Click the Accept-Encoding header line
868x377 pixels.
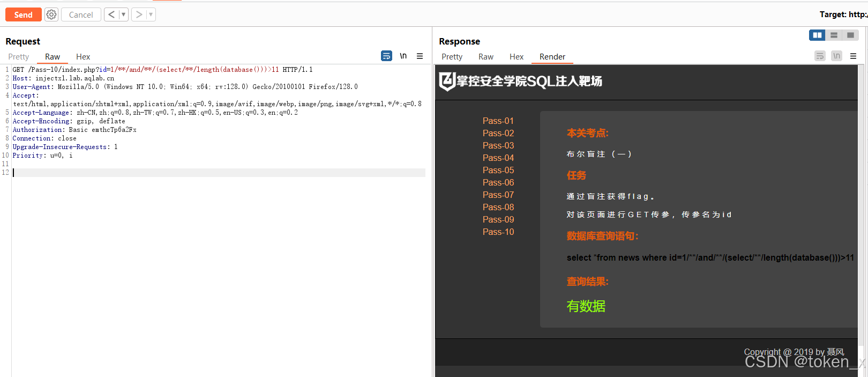tap(69, 121)
